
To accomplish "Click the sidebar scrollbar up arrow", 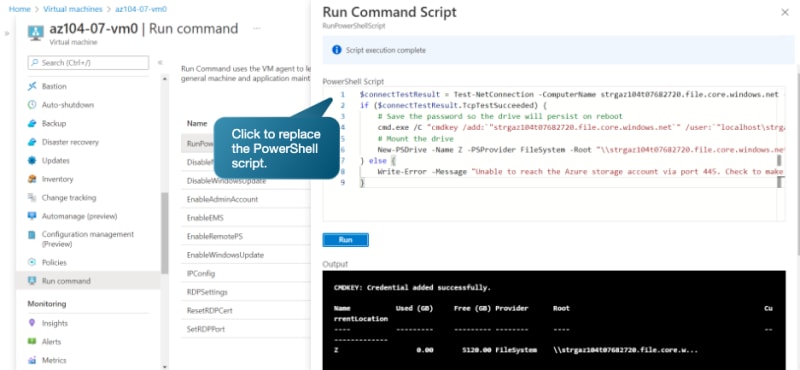I will click(x=164, y=79).
